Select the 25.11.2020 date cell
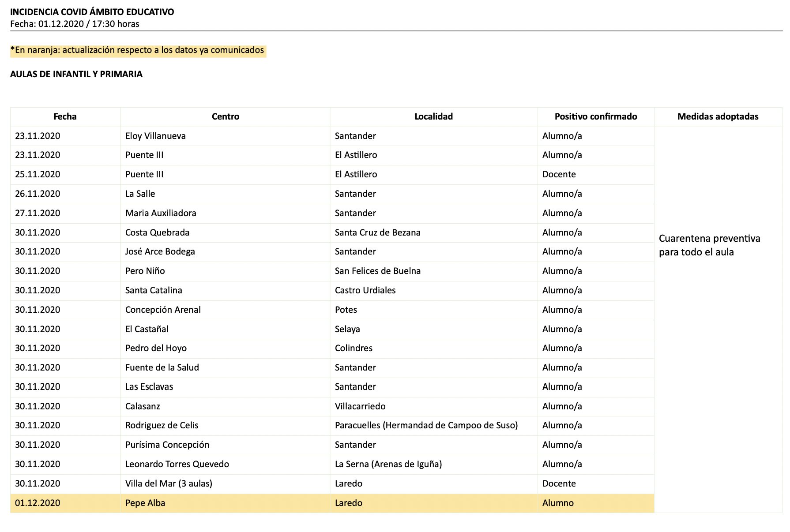This screenshot has width=790, height=532. (x=38, y=174)
